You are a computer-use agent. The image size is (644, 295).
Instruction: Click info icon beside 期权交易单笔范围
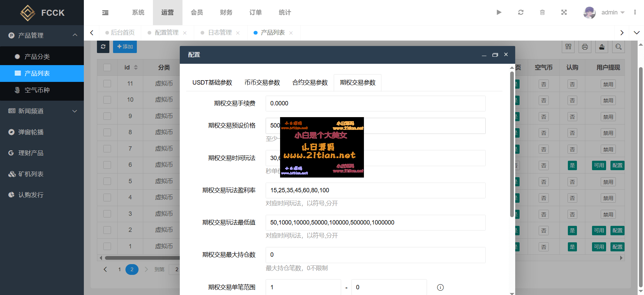coord(440,287)
